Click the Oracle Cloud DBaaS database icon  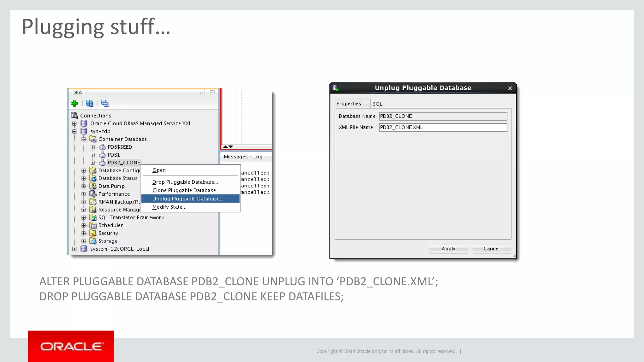pyautogui.click(x=84, y=123)
